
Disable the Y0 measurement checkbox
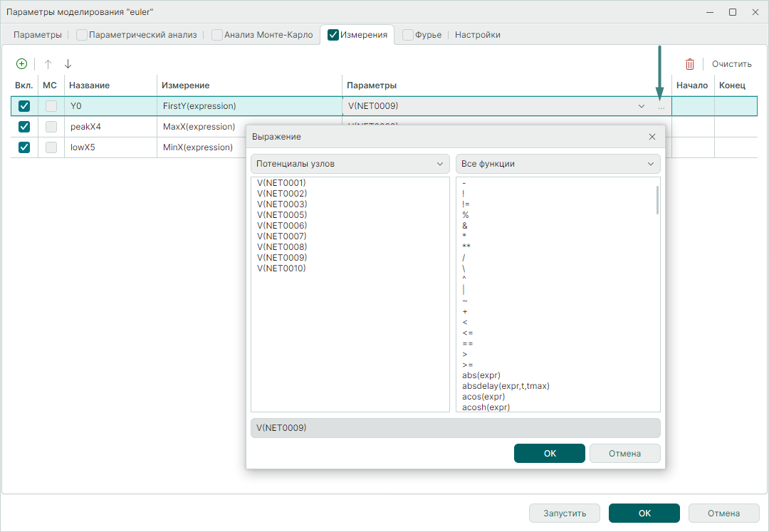pos(24,106)
